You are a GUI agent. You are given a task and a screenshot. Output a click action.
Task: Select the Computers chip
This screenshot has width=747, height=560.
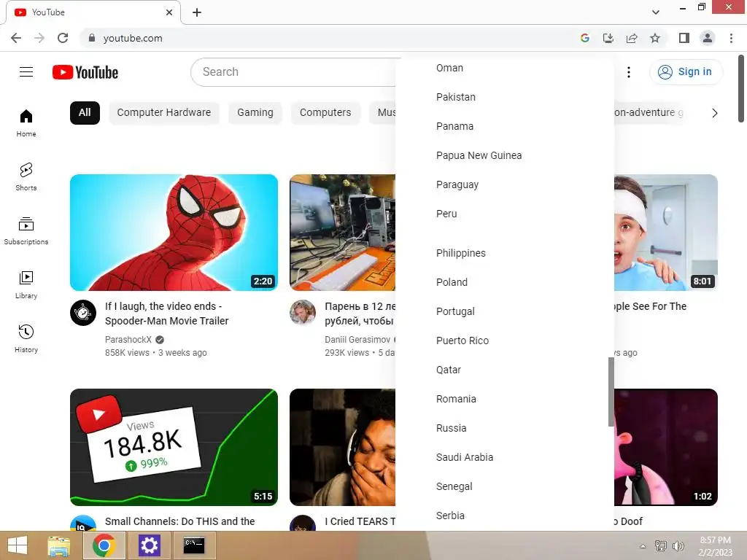pyautogui.click(x=325, y=113)
